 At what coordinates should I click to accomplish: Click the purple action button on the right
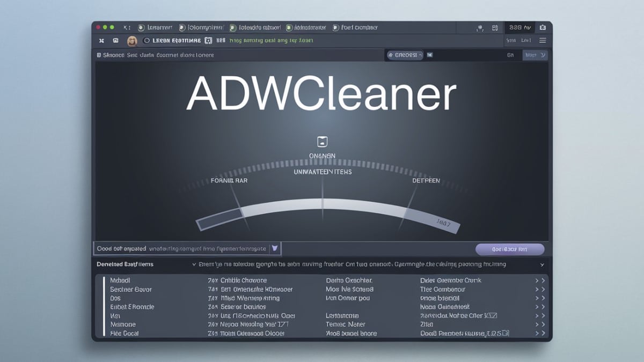click(510, 249)
